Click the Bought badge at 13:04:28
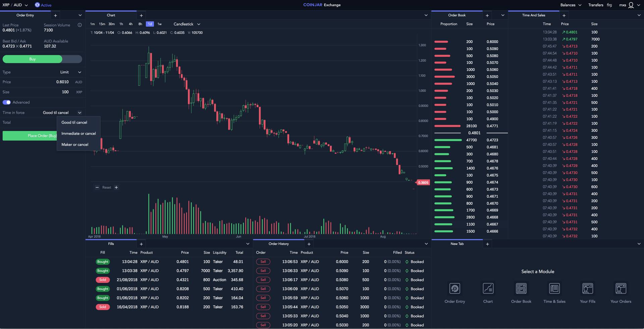 [x=103, y=262]
